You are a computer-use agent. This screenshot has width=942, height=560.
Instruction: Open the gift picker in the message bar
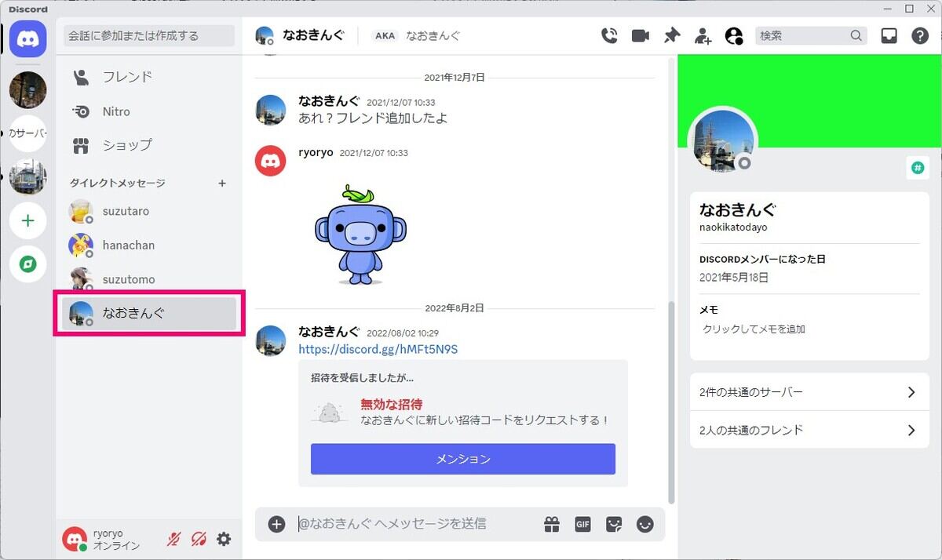pyautogui.click(x=552, y=524)
